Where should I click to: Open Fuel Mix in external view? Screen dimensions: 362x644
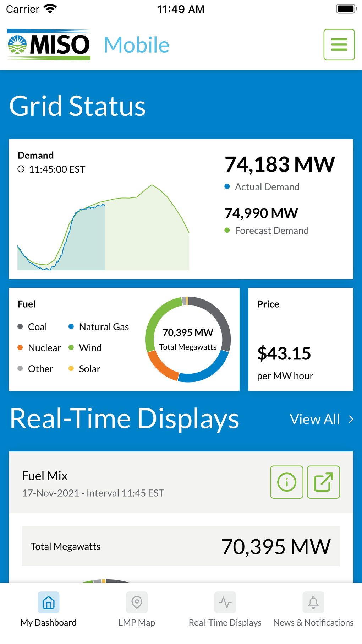click(323, 482)
